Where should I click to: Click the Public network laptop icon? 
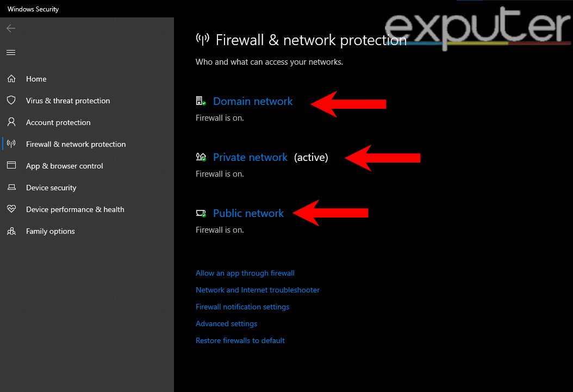pos(200,213)
